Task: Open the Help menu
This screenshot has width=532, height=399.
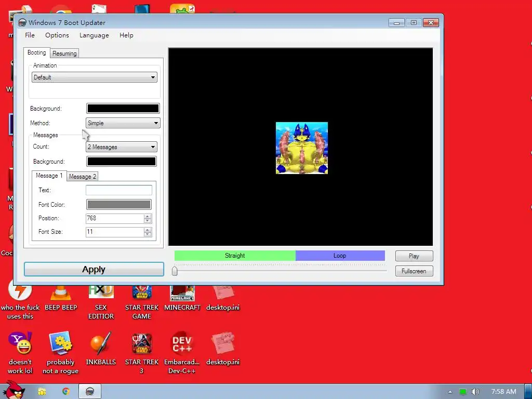Action: pos(126,35)
